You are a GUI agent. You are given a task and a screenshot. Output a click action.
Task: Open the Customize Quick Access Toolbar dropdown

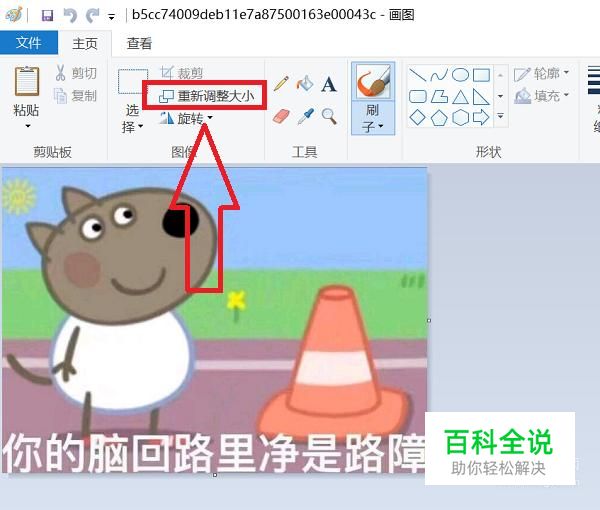click(x=111, y=17)
